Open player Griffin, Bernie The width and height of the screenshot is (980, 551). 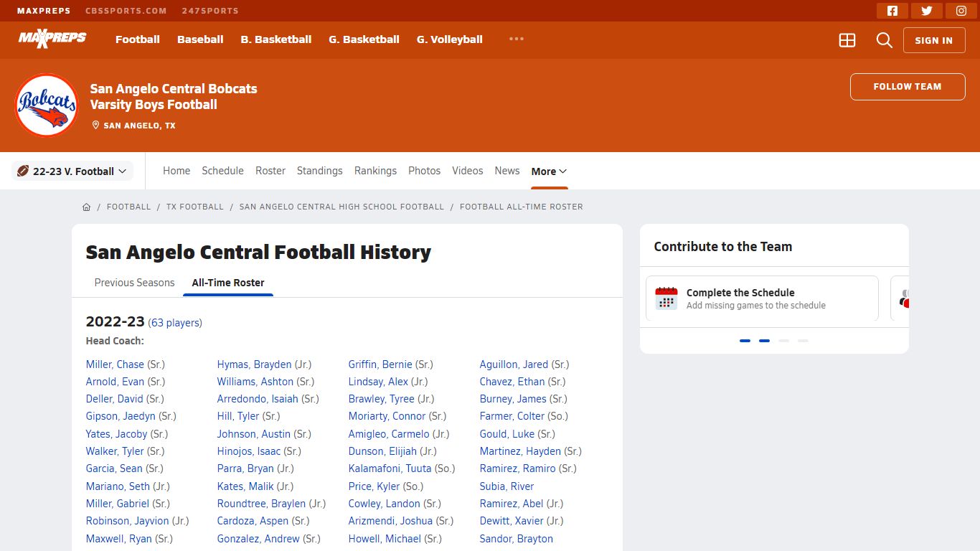click(382, 364)
